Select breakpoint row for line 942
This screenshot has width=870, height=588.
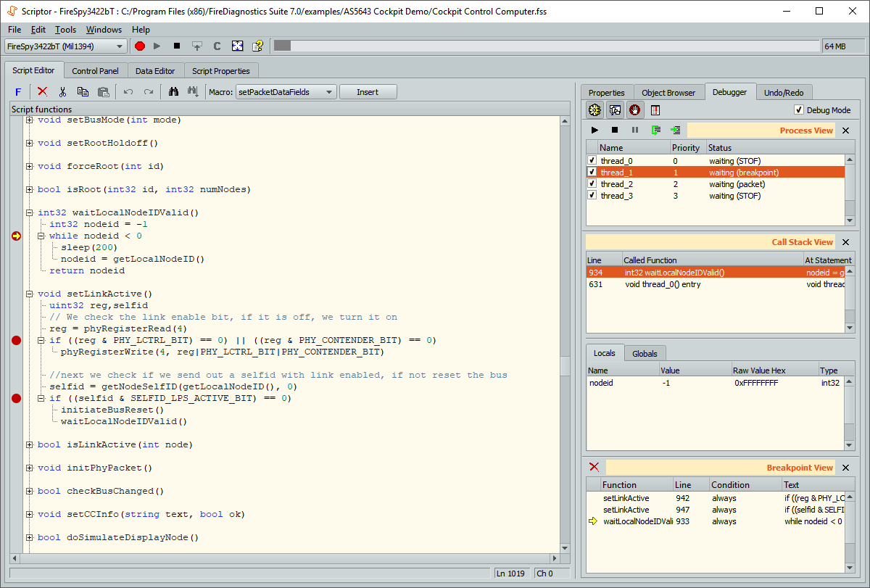716,498
